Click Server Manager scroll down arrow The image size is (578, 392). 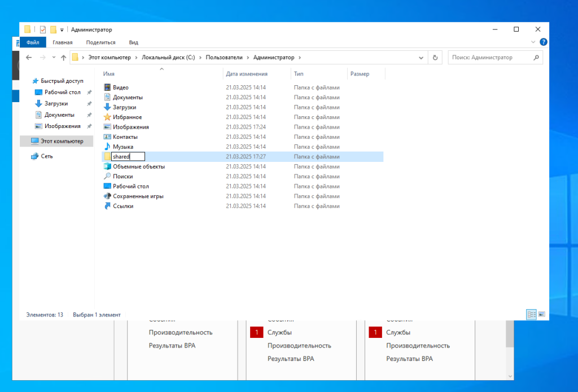510,376
